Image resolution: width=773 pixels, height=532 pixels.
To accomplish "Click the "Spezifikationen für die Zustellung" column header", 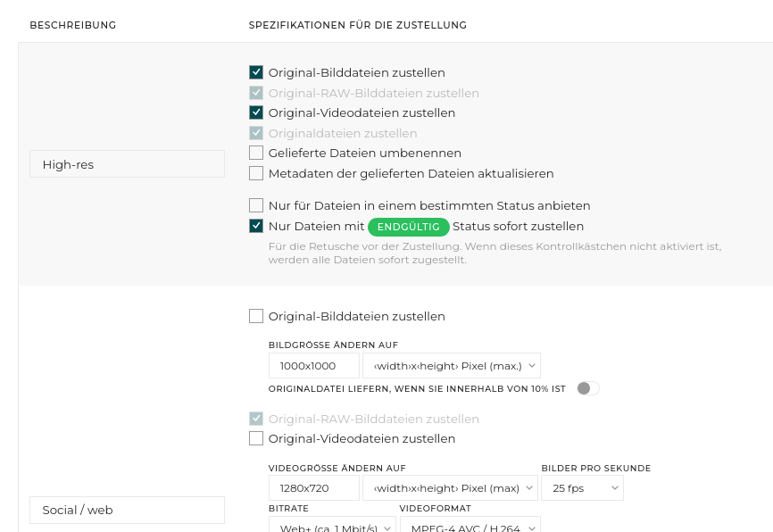I will (x=357, y=25).
